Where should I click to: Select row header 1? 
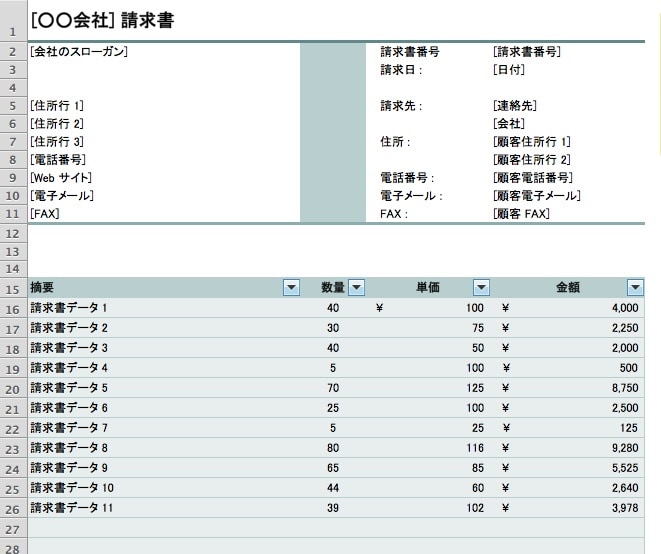[13, 21]
